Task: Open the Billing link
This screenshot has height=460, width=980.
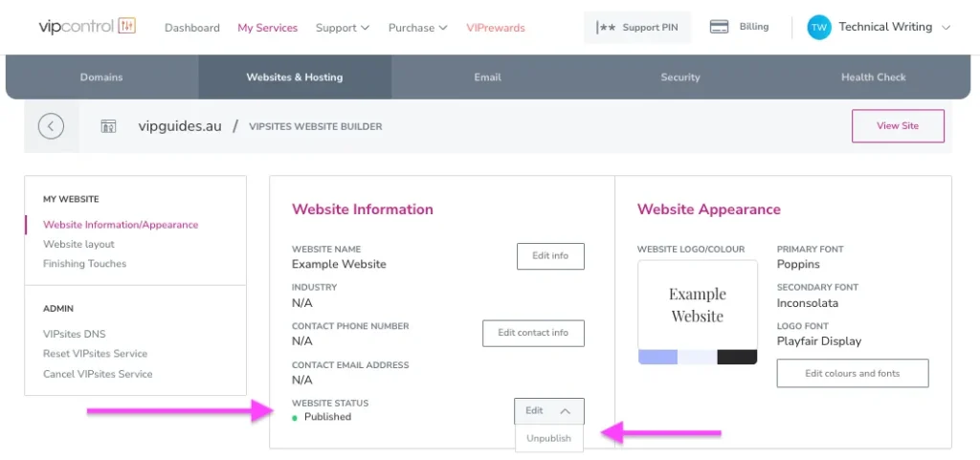Action: [754, 27]
